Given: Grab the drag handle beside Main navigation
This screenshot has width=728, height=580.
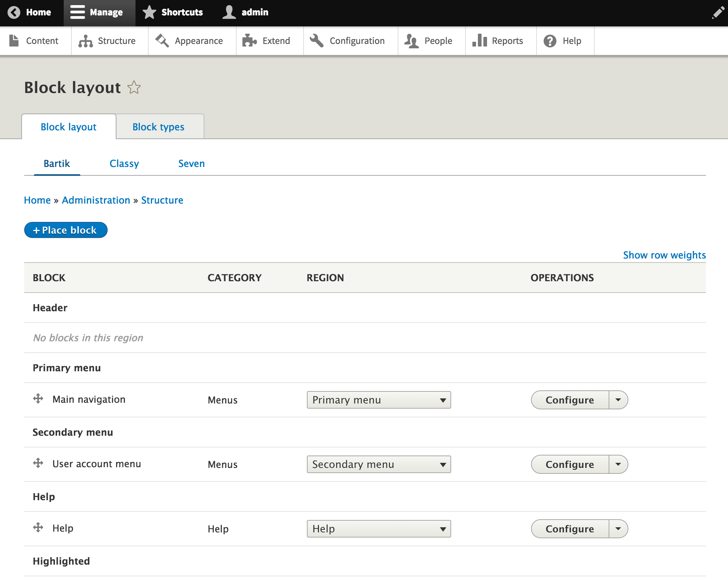Looking at the screenshot, I should [x=38, y=399].
